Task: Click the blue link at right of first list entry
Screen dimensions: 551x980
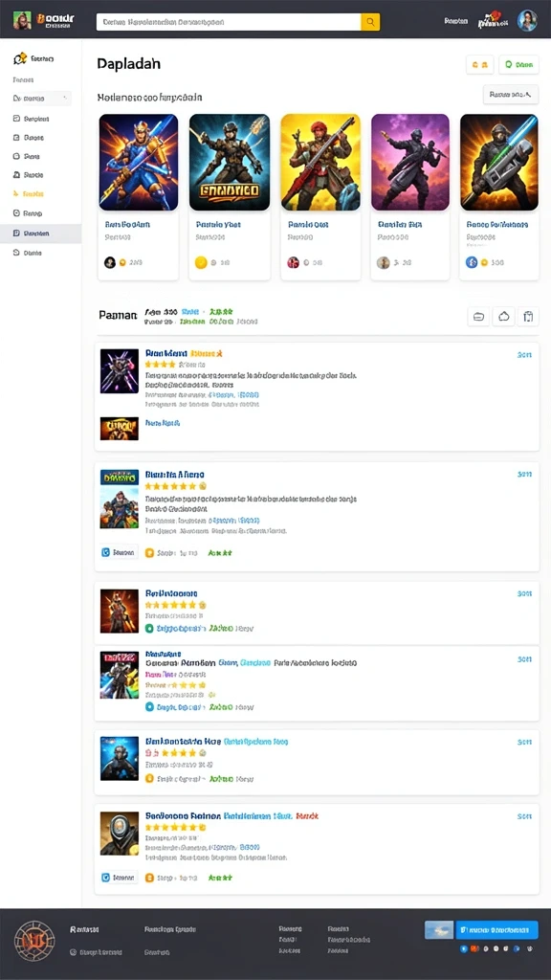Action: click(524, 354)
